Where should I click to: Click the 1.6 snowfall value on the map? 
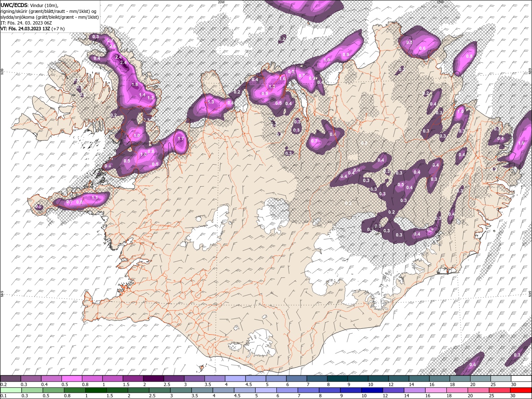pos(283,79)
